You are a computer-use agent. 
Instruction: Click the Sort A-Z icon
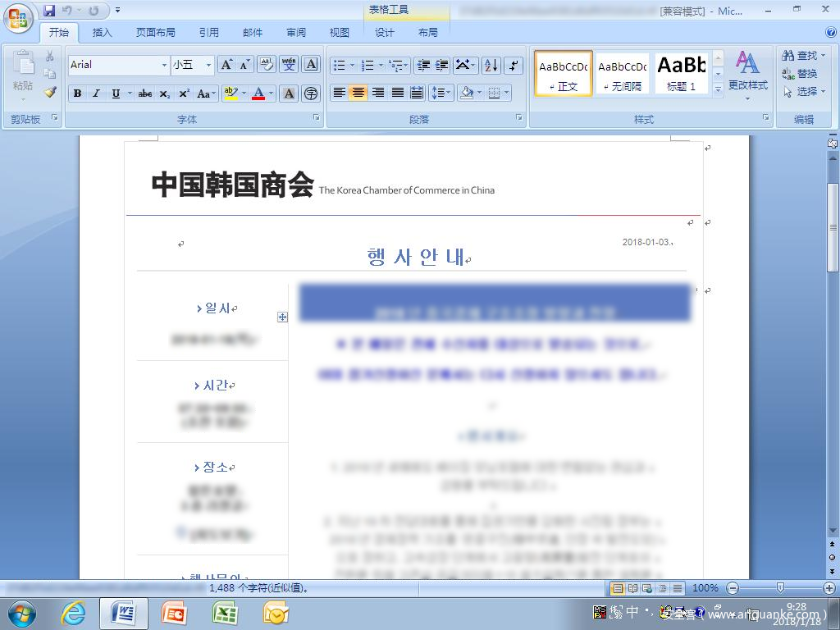(x=491, y=66)
